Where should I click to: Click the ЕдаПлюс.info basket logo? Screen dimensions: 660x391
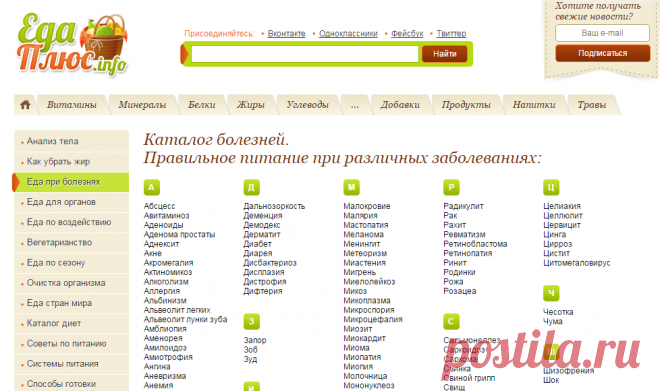click(72, 45)
